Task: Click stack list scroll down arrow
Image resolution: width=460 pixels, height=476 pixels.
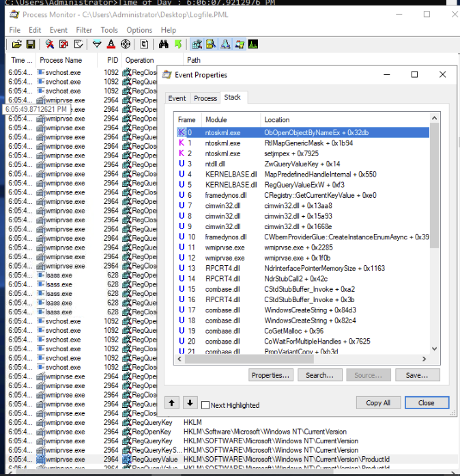Action: (435, 349)
